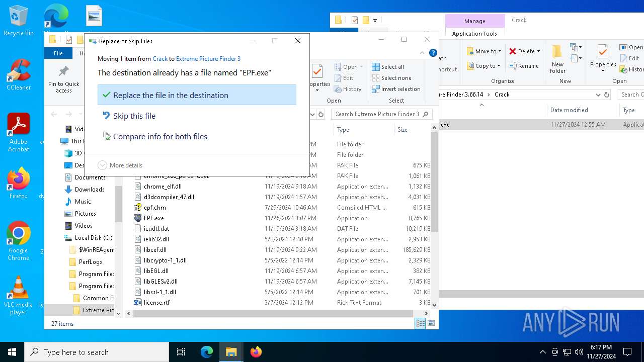Launch Google Chrome from the desktop
Image resolution: width=644 pixels, height=362 pixels.
(x=19, y=241)
